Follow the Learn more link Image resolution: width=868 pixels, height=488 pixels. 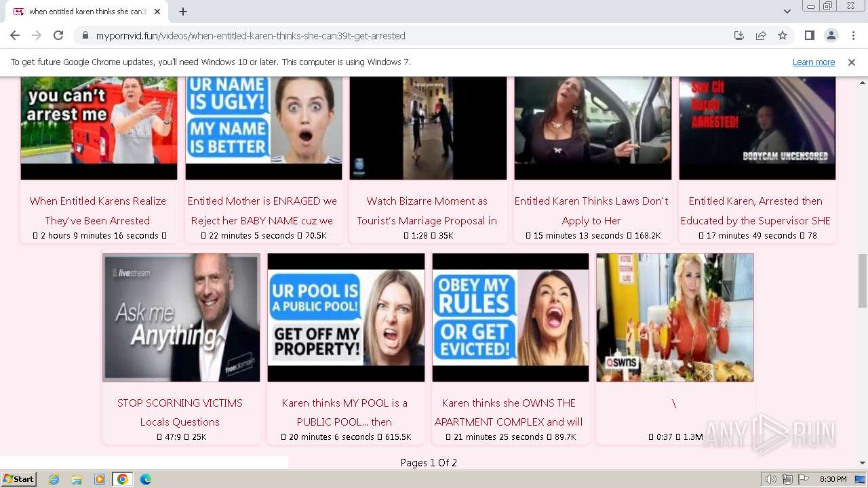pos(814,62)
